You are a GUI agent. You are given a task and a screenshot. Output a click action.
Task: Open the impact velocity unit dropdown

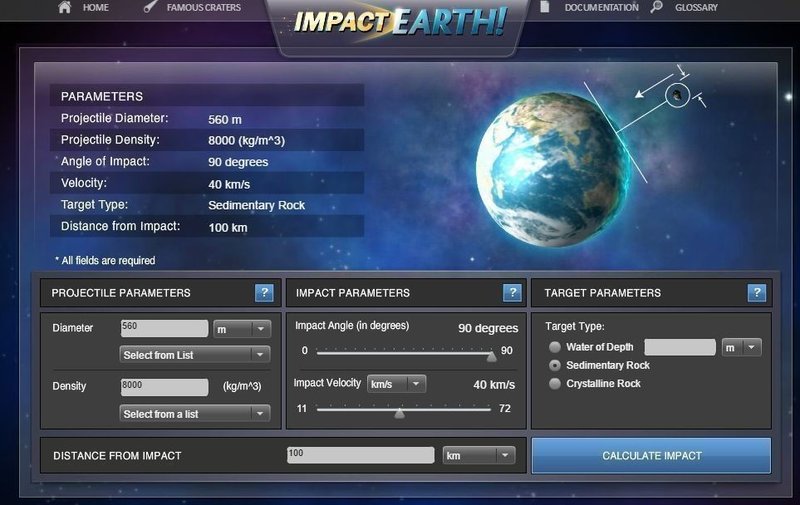click(396, 384)
